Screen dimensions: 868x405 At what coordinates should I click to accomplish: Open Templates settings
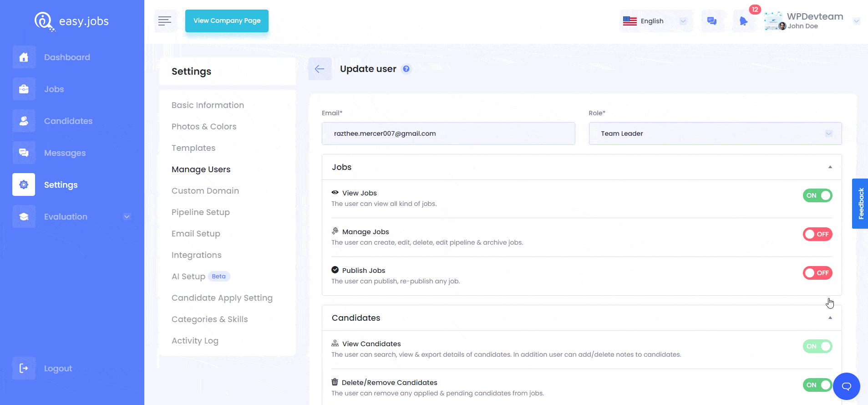[x=193, y=148]
